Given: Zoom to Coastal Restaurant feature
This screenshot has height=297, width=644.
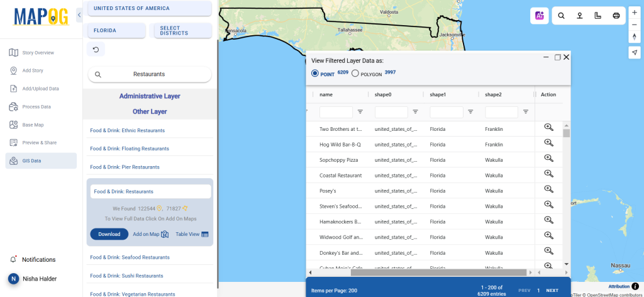Looking at the screenshot, I should coord(548,173).
